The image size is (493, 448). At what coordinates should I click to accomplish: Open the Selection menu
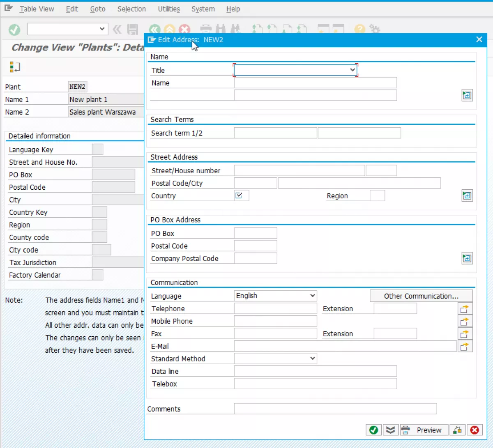tap(131, 9)
